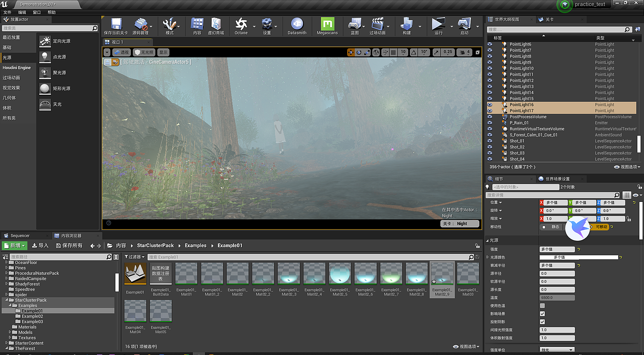
Task: Click the green 新增 (Add New) button
Action: point(15,246)
